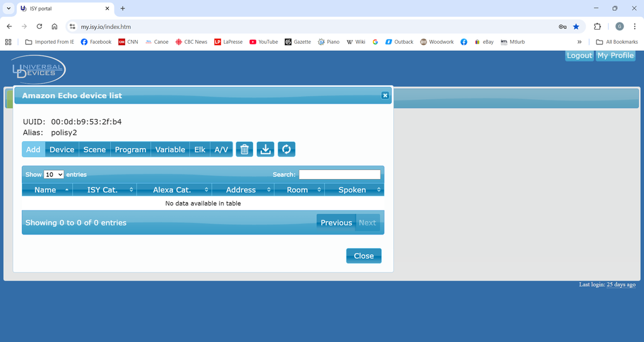
Task: Select the Scene add option
Action: click(94, 149)
